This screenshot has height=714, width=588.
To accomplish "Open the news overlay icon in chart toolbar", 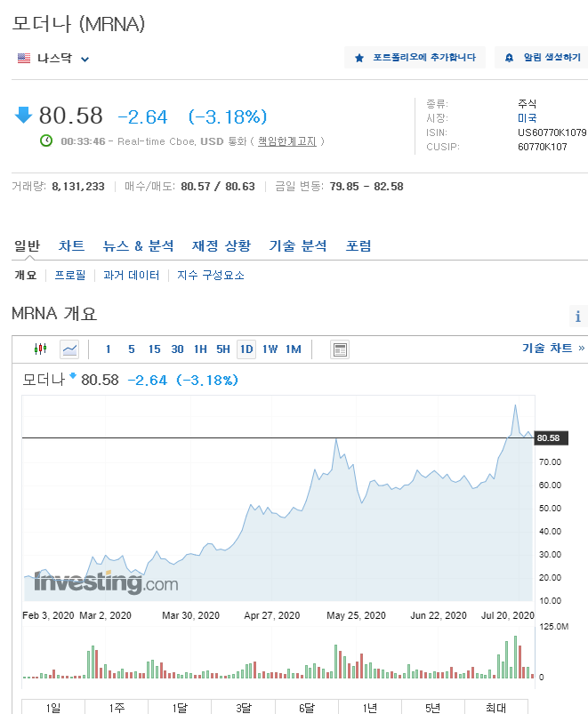I will [x=339, y=349].
